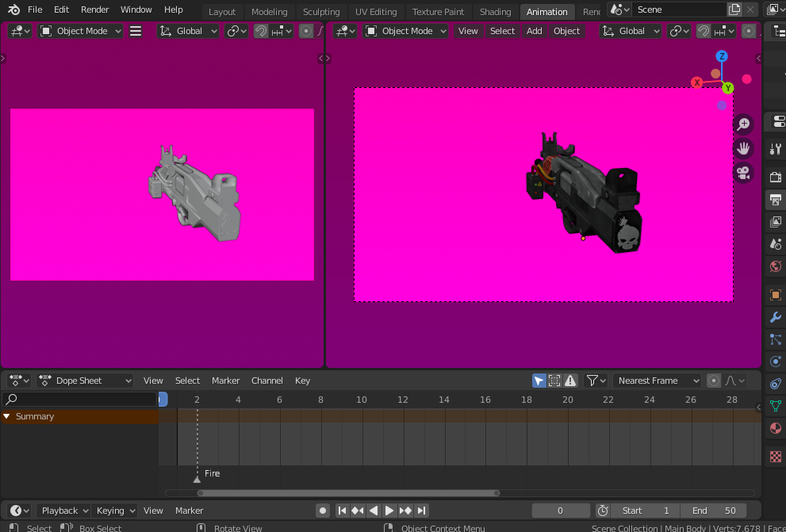The height and width of the screenshot is (532, 786).
Task: Jump to the end frame button
Action: [422, 511]
